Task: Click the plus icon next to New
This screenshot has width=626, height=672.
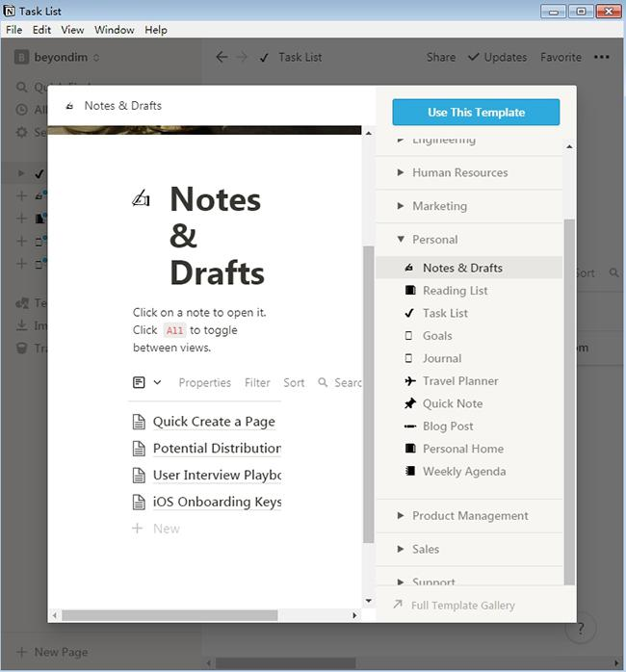Action: 137,528
